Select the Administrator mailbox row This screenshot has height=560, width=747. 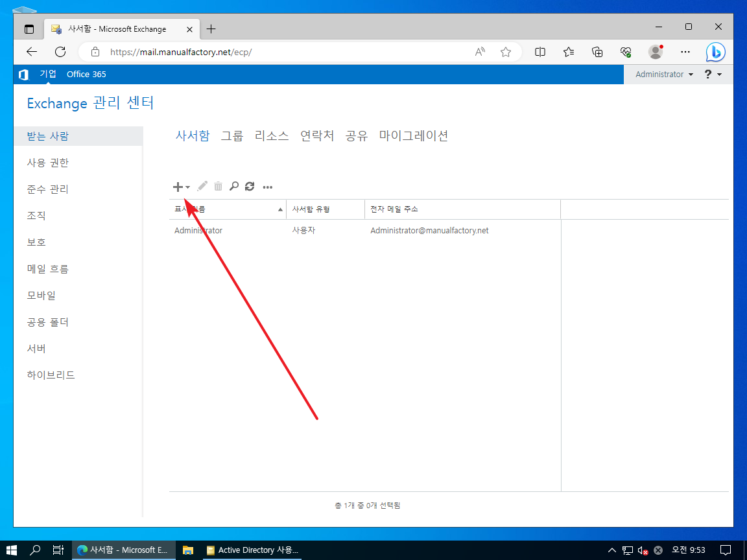365,231
